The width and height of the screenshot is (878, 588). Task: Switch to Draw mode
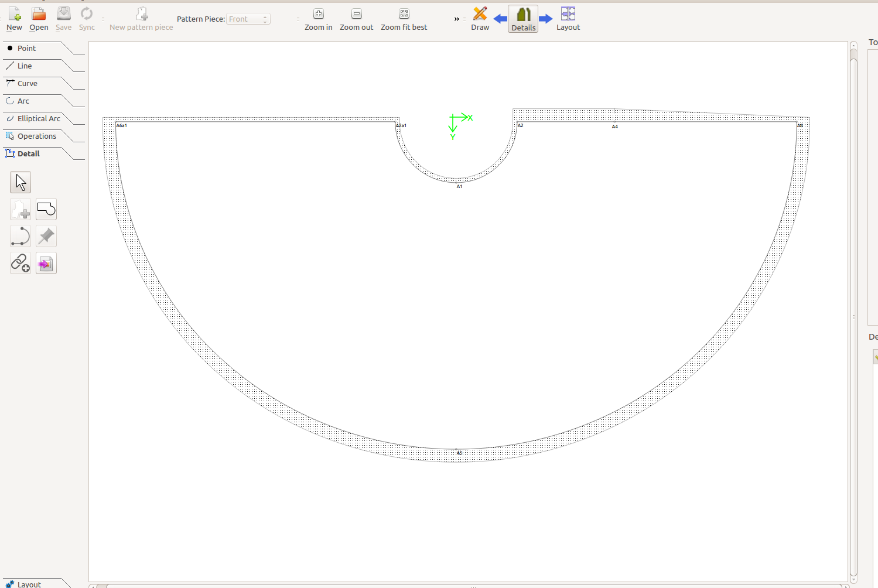pyautogui.click(x=480, y=19)
